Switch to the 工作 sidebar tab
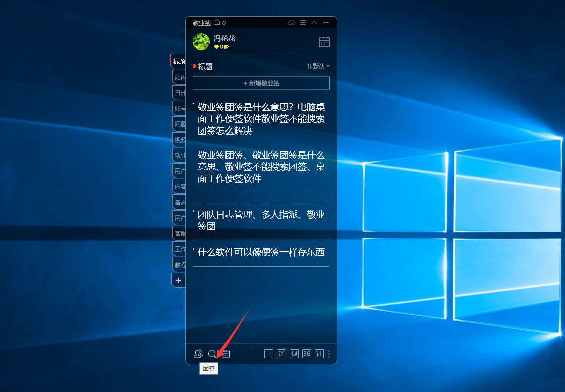 (179, 249)
